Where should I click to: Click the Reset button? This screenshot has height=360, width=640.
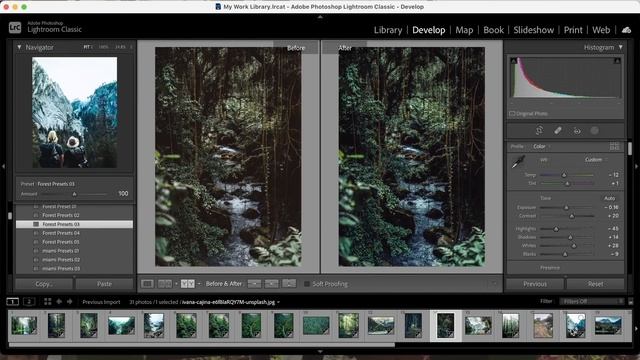point(596,284)
